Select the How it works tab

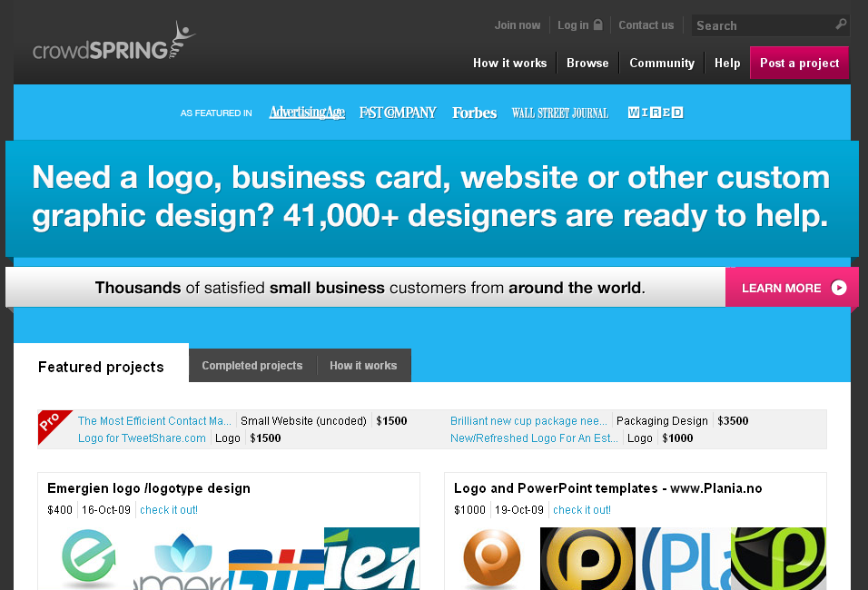363,366
